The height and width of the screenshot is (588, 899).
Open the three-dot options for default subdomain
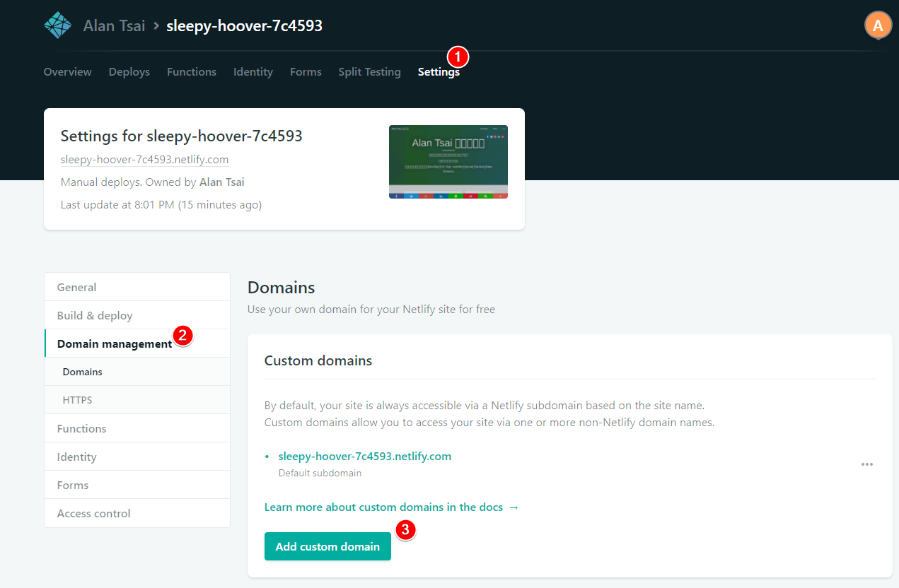867,464
